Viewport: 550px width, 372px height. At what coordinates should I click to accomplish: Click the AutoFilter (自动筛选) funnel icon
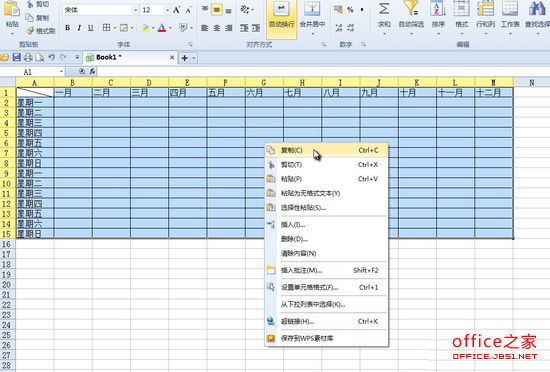point(411,8)
